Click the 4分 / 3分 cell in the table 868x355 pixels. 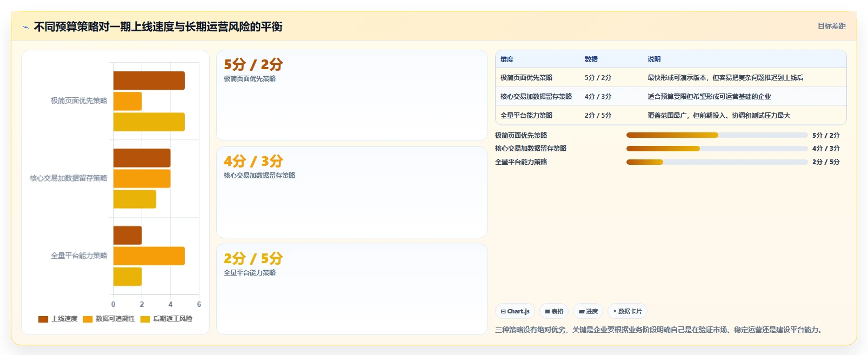click(598, 97)
